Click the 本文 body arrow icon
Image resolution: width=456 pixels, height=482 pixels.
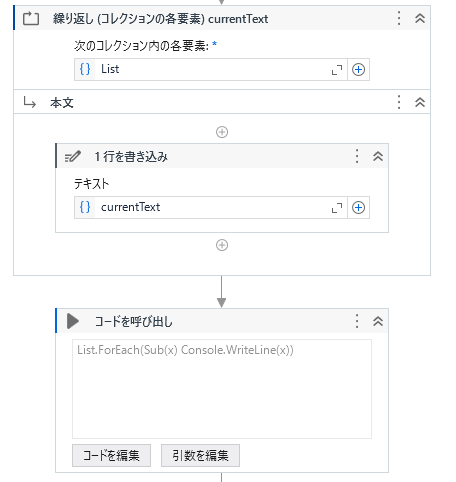[30, 102]
